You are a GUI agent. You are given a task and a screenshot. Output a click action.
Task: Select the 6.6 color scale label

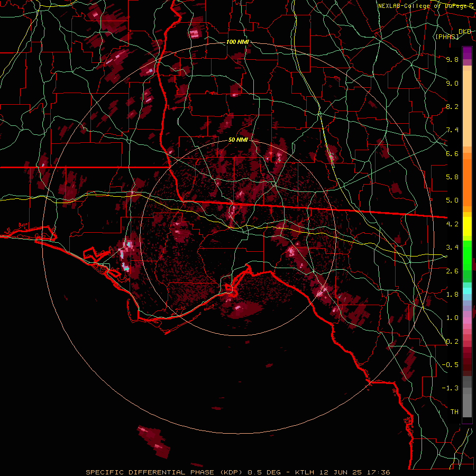pos(452,153)
